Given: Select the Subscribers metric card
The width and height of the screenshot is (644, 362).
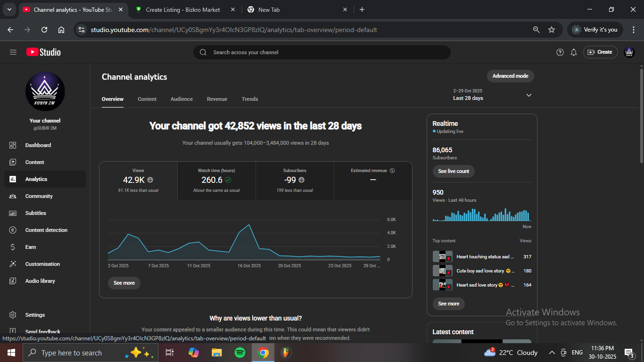Looking at the screenshot, I should pos(295,181).
